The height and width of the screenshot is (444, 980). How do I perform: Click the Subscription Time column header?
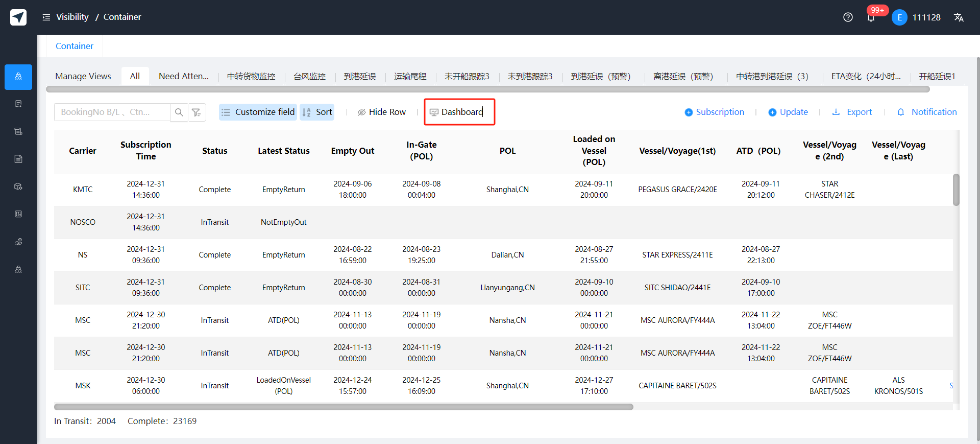pos(146,151)
